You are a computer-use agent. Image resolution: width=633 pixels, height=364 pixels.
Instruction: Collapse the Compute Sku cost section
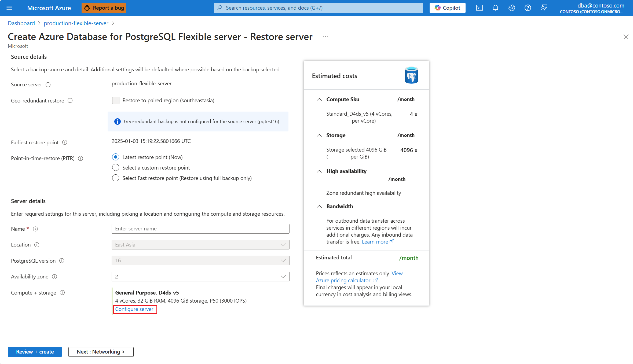click(319, 99)
